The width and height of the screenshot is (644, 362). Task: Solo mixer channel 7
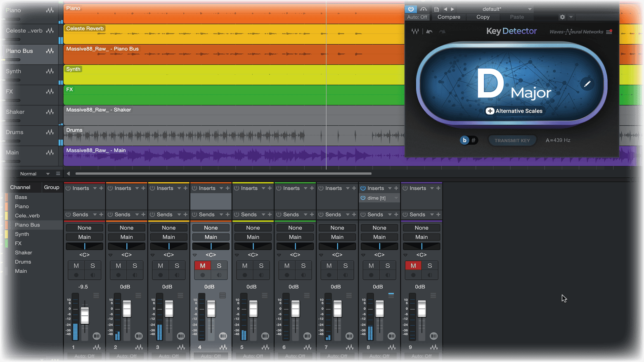click(x=346, y=266)
